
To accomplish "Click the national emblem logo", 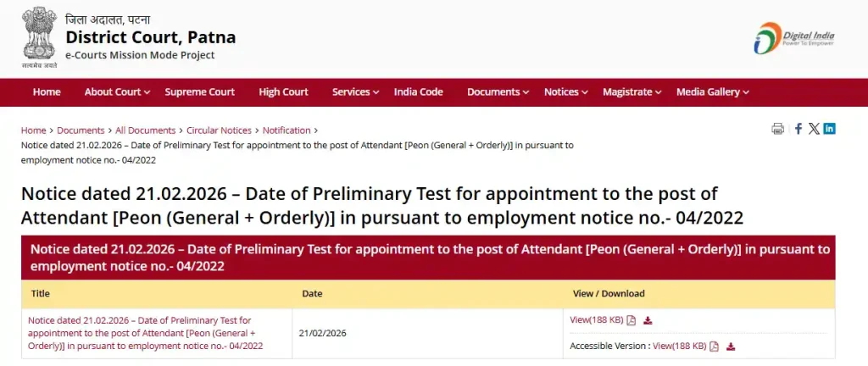I will [40, 37].
